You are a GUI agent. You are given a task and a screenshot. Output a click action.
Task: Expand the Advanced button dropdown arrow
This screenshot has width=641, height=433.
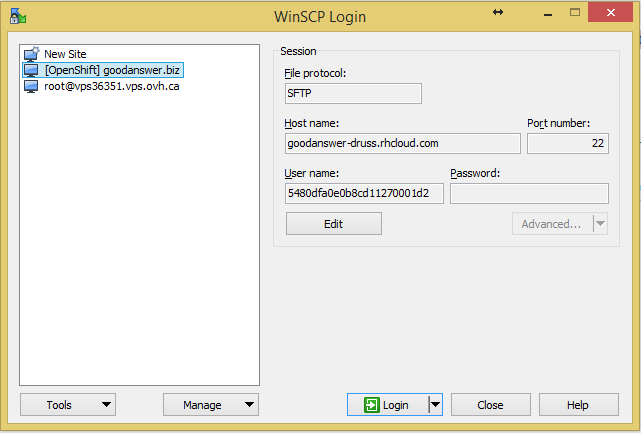(x=601, y=224)
